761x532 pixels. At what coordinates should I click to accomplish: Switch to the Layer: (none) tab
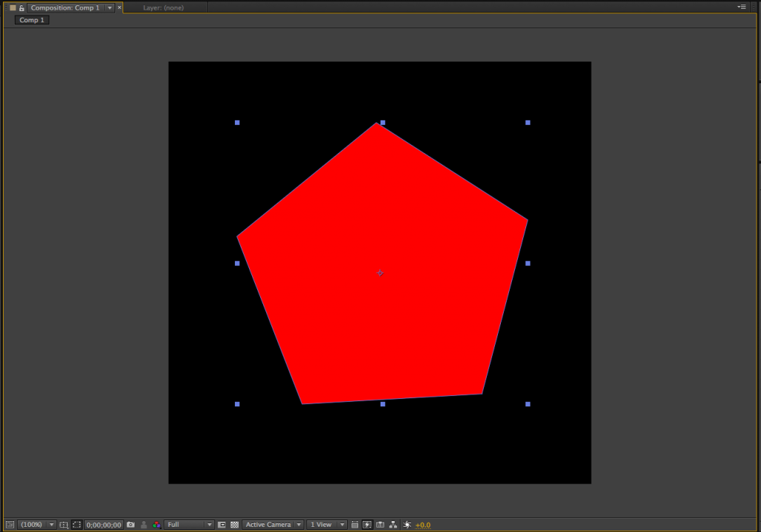tap(163, 7)
